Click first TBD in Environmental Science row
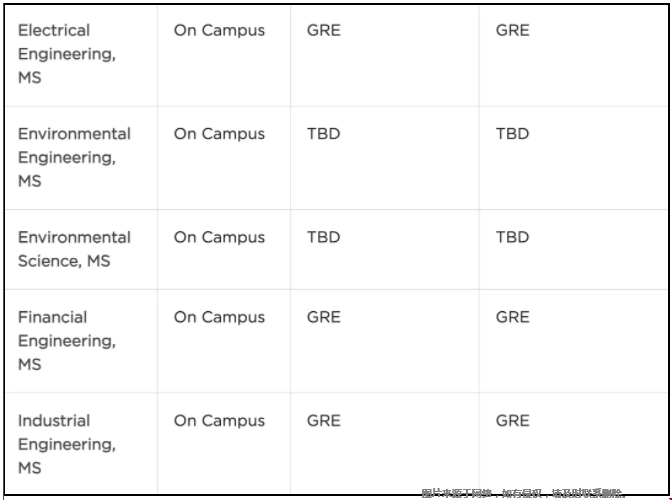This screenshot has height=500, width=672. [x=324, y=237]
